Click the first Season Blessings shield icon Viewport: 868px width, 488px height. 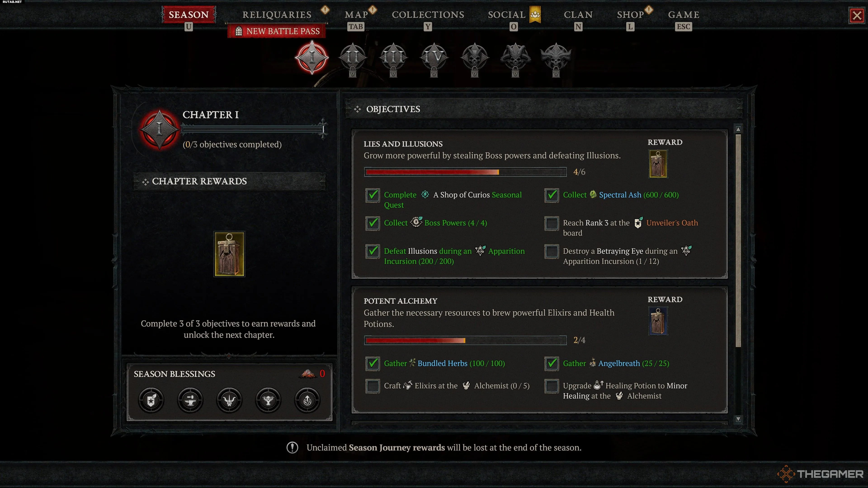[151, 400]
